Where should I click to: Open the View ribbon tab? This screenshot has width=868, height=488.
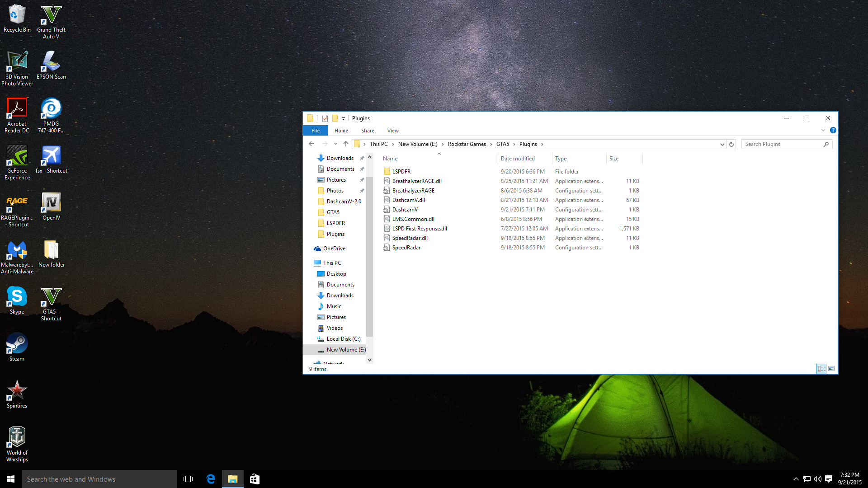pos(393,131)
